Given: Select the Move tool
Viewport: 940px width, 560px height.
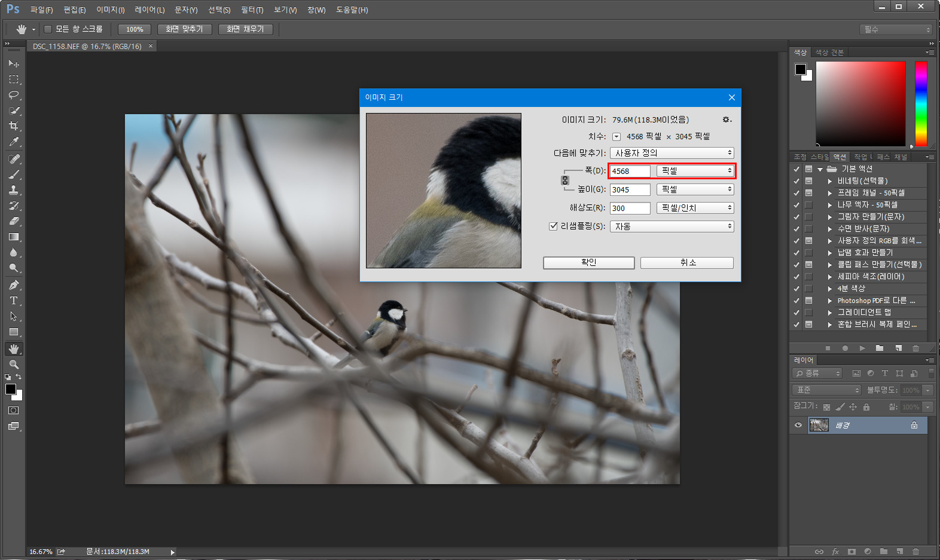Looking at the screenshot, I should point(14,63).
